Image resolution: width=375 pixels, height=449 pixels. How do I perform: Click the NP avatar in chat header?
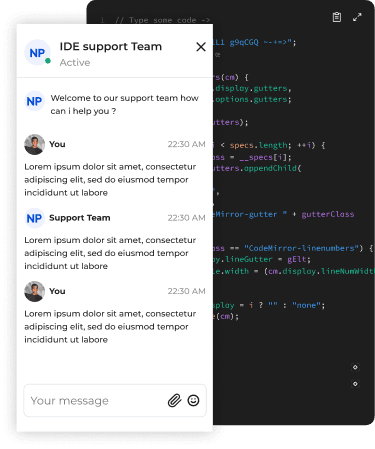tap(37, 53)
